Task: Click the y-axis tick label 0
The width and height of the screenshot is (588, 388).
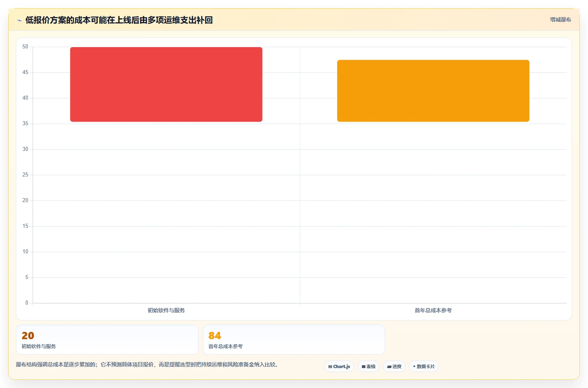Action: (x=27, y=303)
